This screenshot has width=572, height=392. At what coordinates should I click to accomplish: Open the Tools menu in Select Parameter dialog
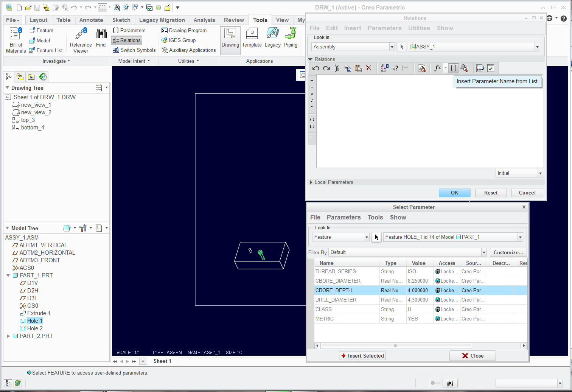click(375, 218)
